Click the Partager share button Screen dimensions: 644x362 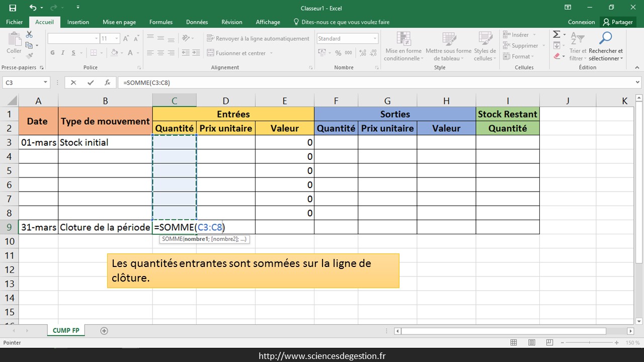coord(618,22)
